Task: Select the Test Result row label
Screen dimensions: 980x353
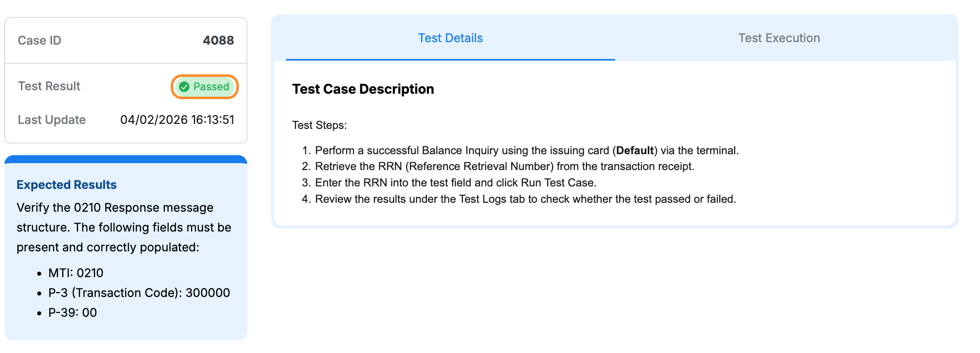Action: [49, 86]
